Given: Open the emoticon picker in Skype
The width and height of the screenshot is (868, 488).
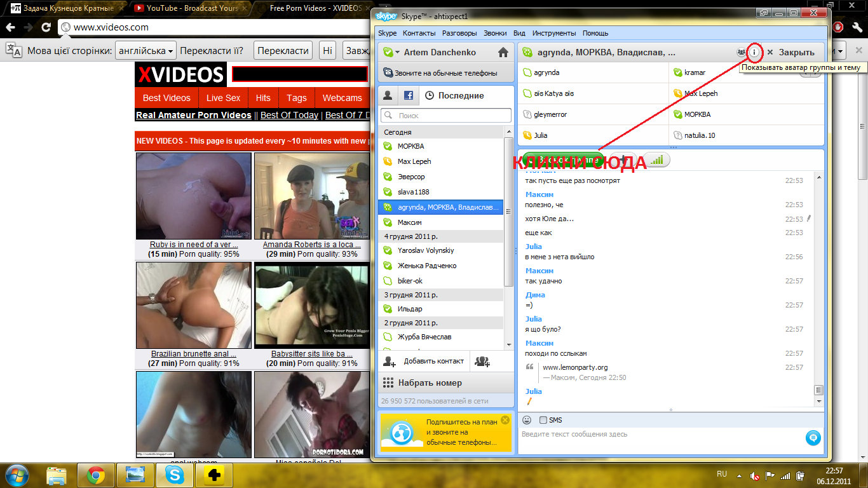Looking at the screenshot, I should pyautogui.click(x=527, y=420).
